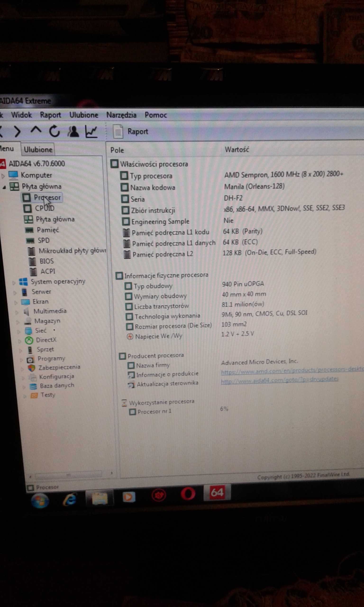
Task: Select the Procesor nr 1 usage row
Action: tap(179, 410)
